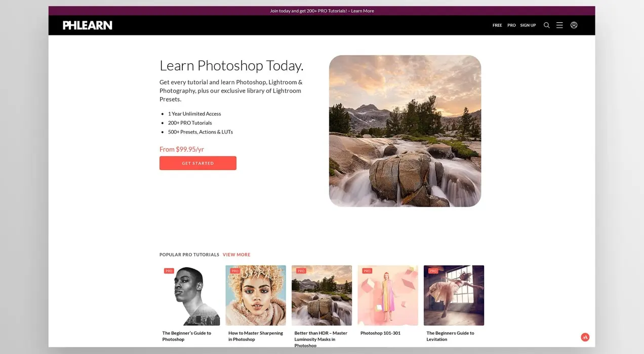The height and width of the screenshot is (354, 644).
Task: Open the PRO menu item in header
Action: pyautogui.click(x=511, y=25)
